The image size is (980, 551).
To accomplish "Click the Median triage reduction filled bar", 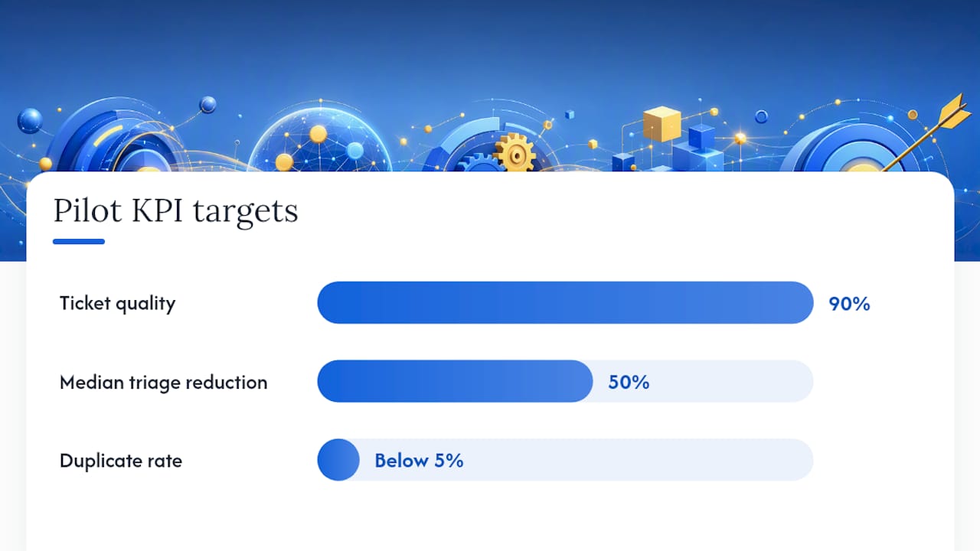I will pos(455,381).
